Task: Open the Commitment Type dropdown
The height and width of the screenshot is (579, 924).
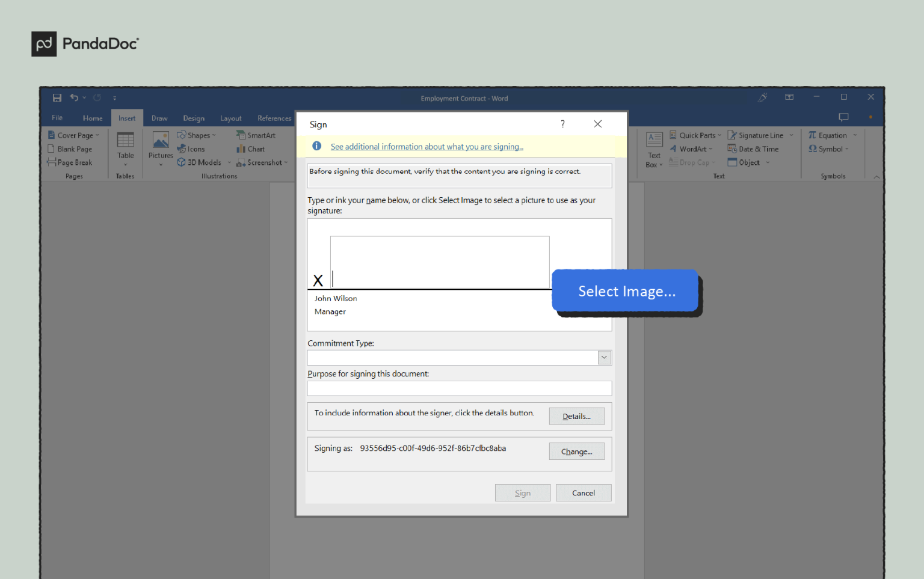Action: pyautogui.click(x=604, y=357)
